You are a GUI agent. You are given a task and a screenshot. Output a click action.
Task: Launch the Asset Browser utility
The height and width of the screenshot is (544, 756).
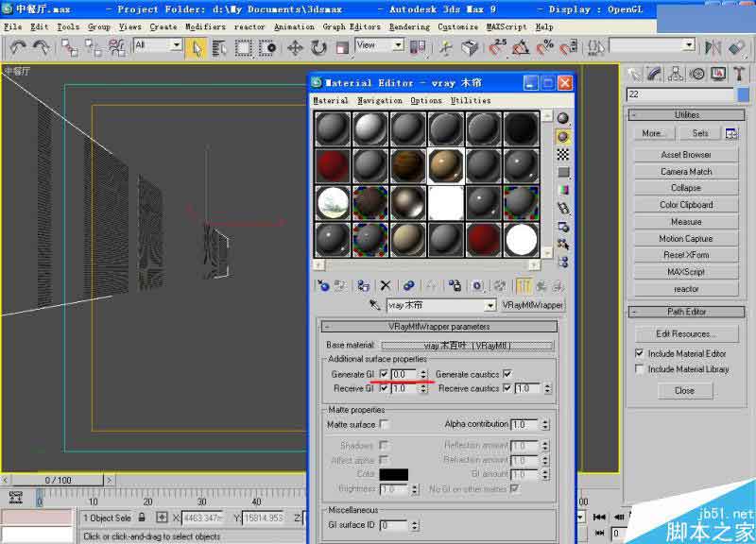tap(683, 154)
